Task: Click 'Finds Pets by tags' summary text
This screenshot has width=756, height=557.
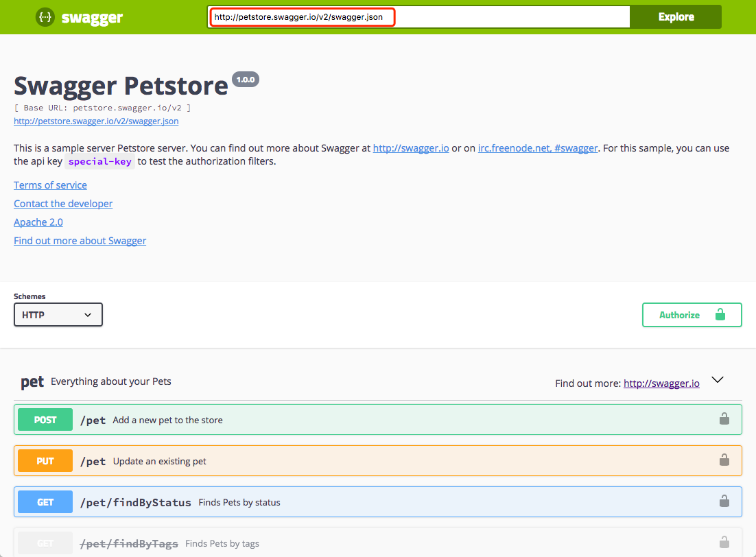Action: 222,543
